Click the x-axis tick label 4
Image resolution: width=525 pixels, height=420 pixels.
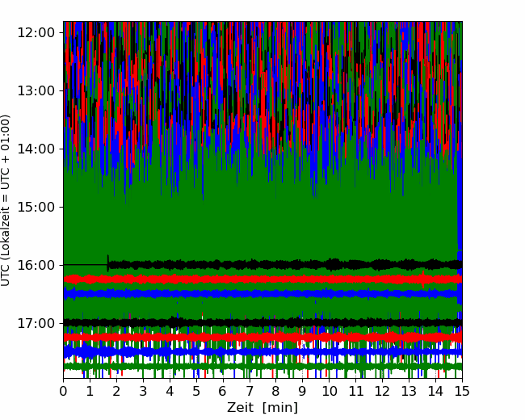click(x=170, y=391)
